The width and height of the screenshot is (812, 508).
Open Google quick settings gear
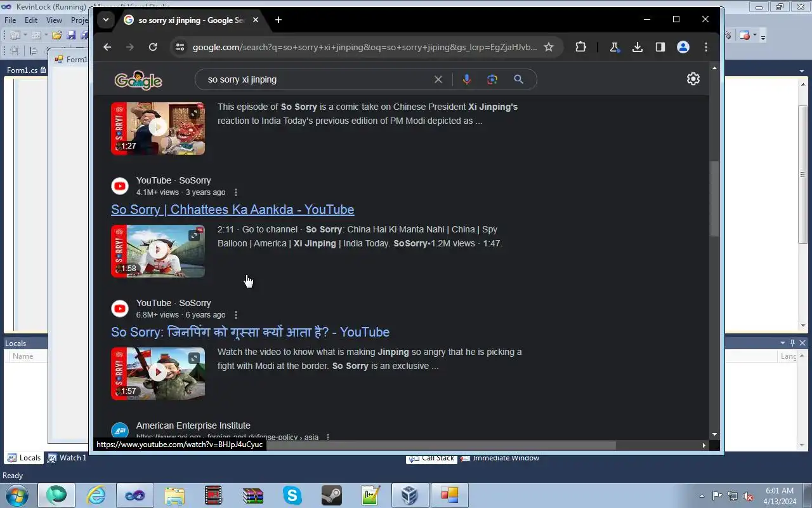tap(693, 79)
